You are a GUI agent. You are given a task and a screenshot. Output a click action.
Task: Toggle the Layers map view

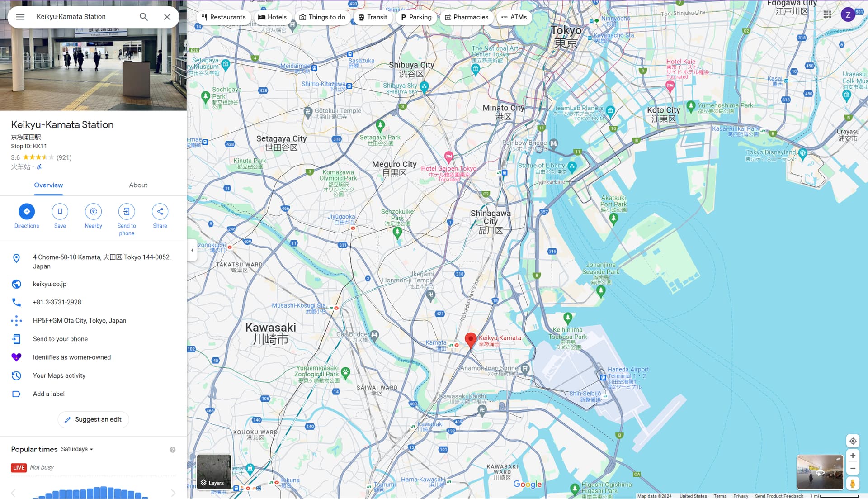point(214,472)
